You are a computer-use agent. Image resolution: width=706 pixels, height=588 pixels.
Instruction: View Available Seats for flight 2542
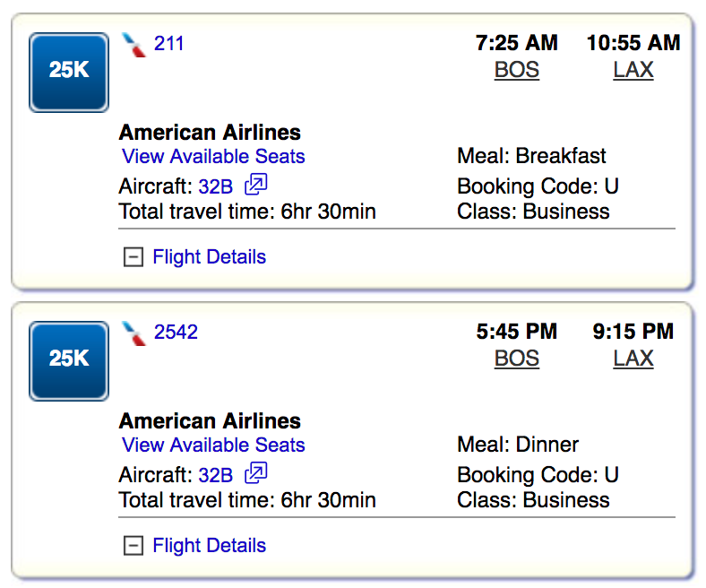213,445
